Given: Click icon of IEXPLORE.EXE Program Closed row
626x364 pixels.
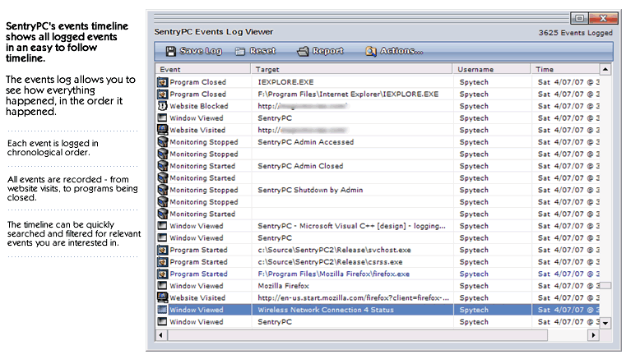Looking at the screenshot, I should click(x=162, y=82).
